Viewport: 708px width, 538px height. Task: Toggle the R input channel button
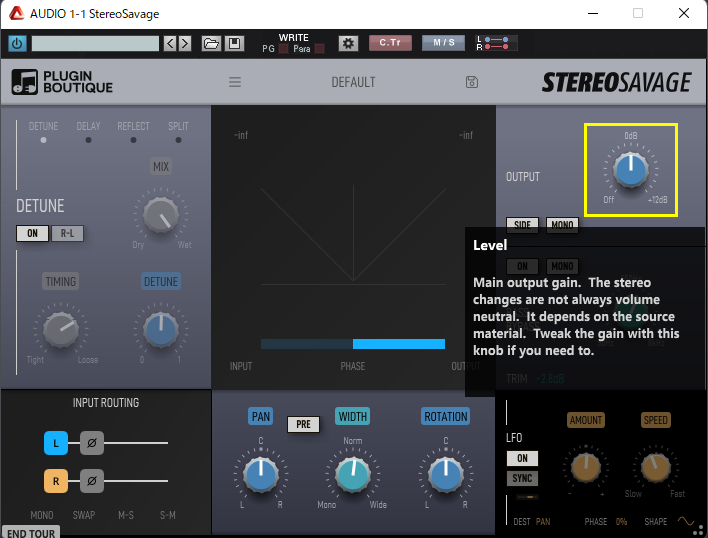(x=56, y=481)
